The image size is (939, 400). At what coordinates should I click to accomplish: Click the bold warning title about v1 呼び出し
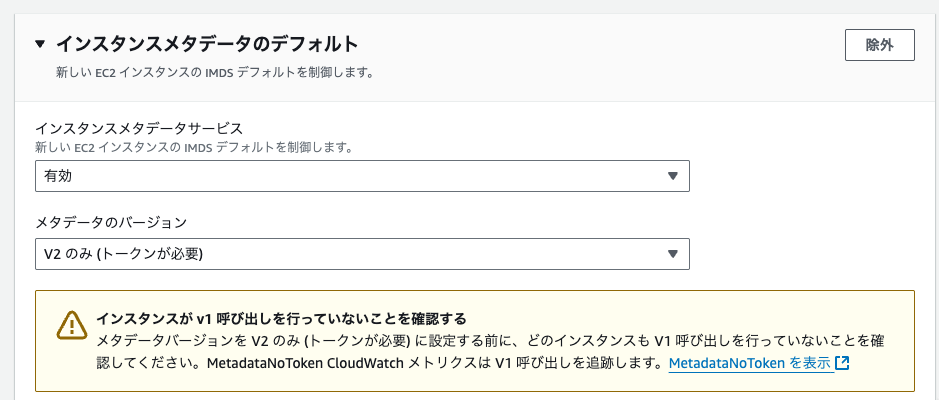(281, 317)
